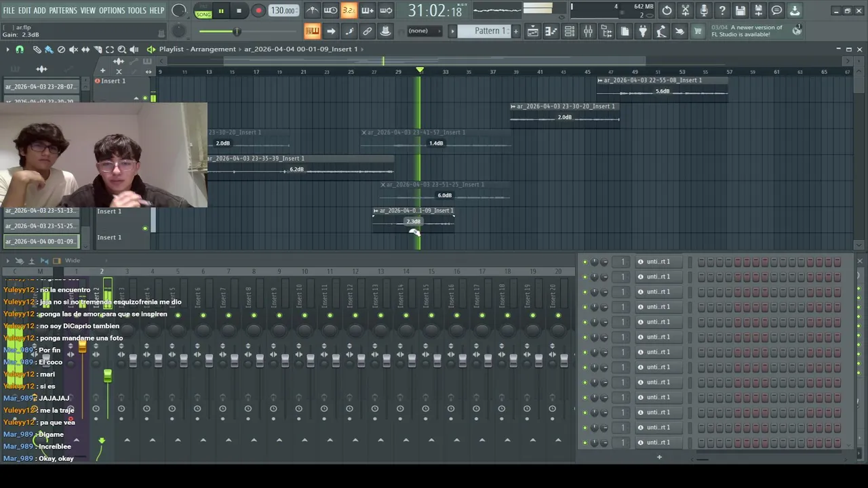Screen dimensions: 868x488
Task: Toggle loop recording icon
Action: (385, 10)
